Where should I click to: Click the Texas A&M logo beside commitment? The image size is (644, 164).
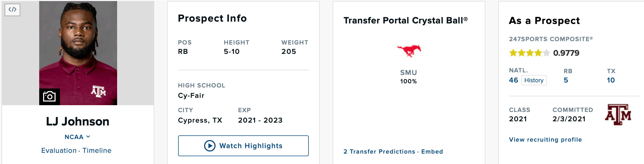coord(618,115)
